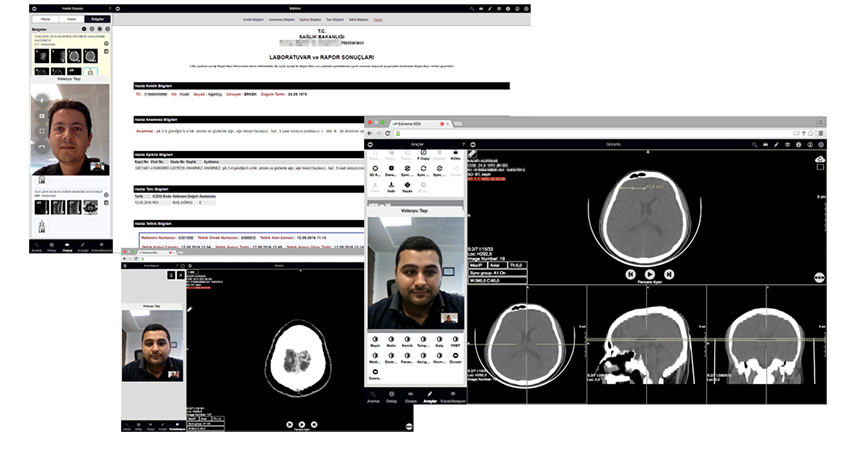
Task: Apply YRBT window preset
Action: (455, 342)
